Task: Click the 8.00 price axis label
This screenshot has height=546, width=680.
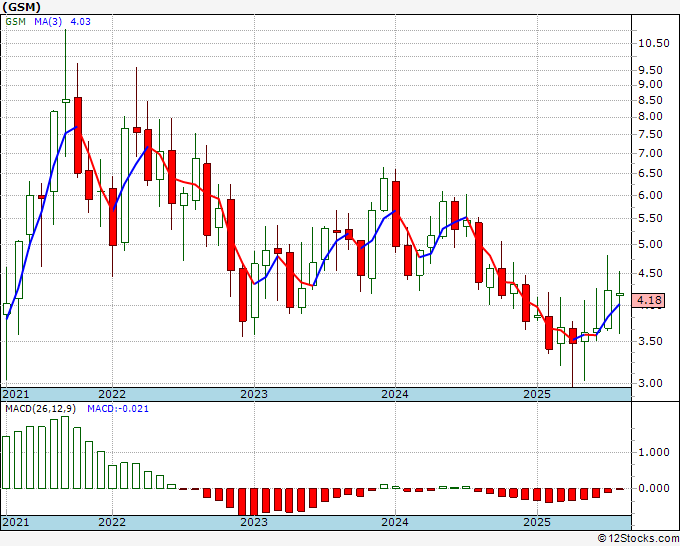Action: point(650,116)
